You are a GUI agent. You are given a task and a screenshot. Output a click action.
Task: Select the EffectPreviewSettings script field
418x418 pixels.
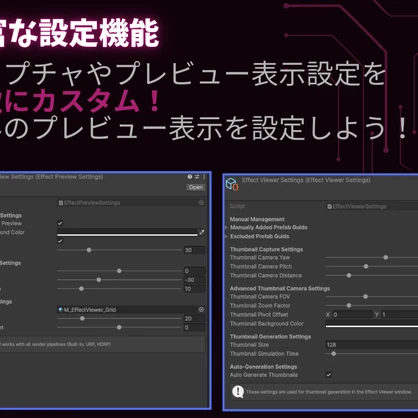point(131,203)
